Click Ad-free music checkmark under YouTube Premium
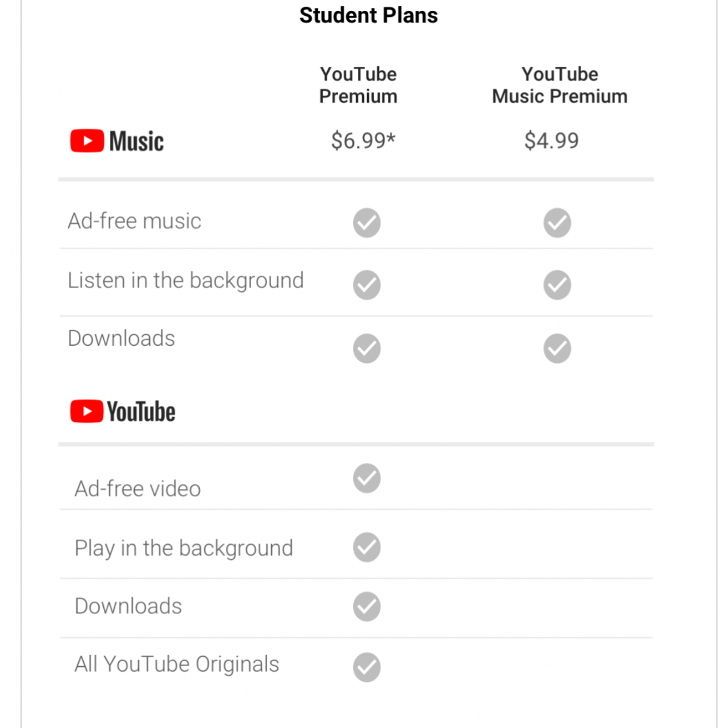Screen dimensions: 728x728 click(x=367, y=223)
